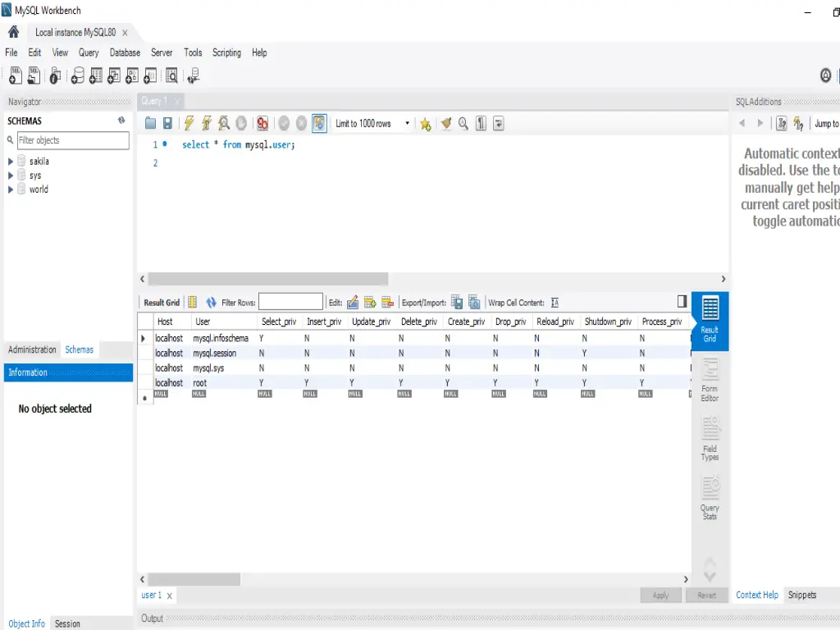Reconnect to DBMS toolbar icon
The width and height of the screenshot is (840, 630).
tap(194, 75)
